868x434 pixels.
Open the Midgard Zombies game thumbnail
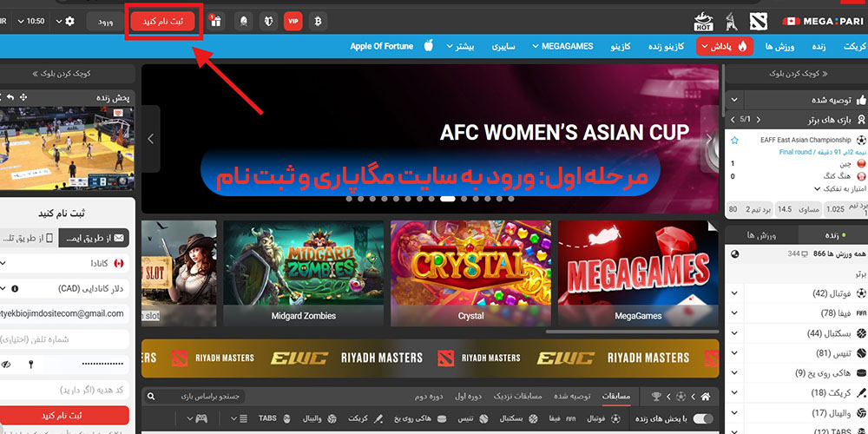[x=303, y=273]
